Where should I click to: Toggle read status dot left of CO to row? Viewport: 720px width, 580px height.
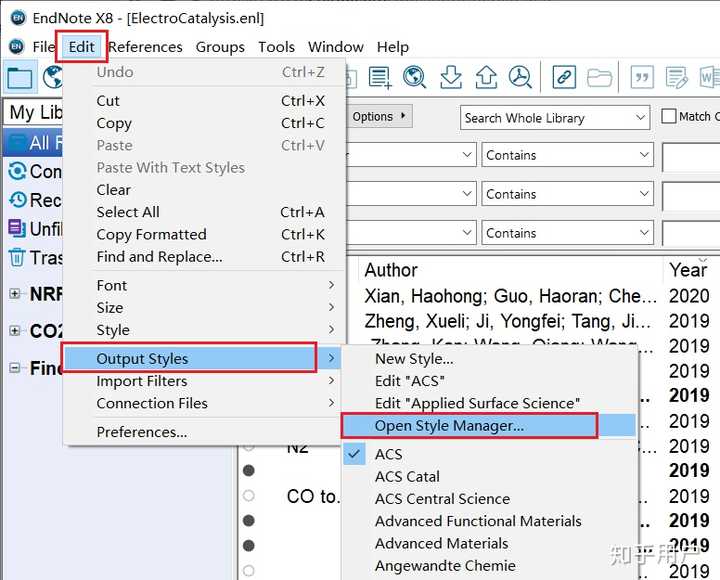click(248, 496)
